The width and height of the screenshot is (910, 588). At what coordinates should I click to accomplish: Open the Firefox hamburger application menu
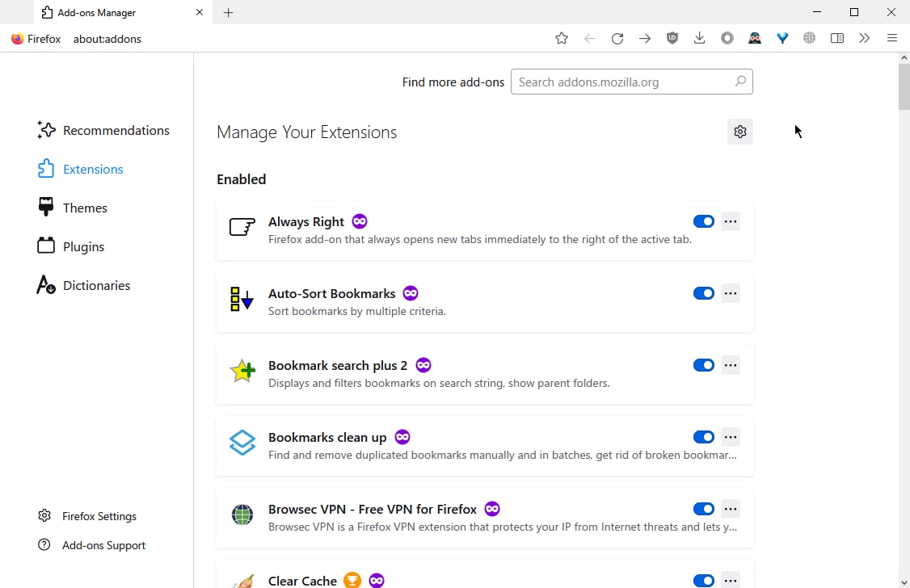pos(892,38)
